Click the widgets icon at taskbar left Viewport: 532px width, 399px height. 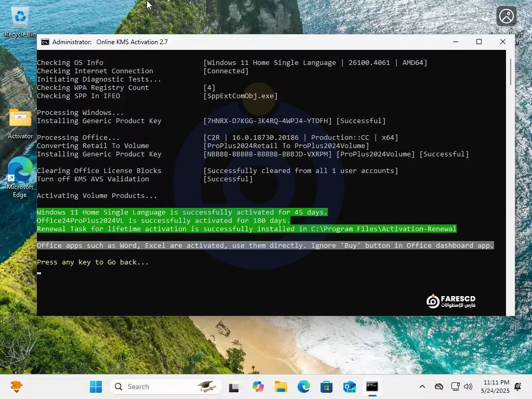16,387
